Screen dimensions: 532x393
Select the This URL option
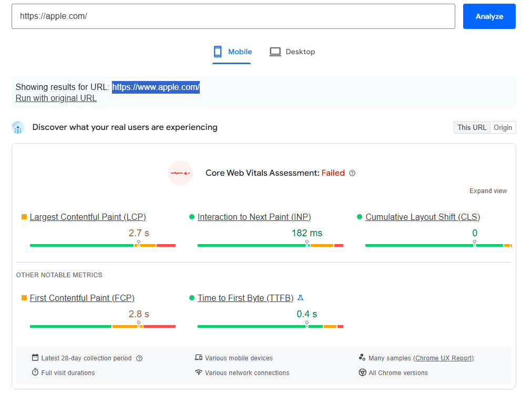coord(471,127)
